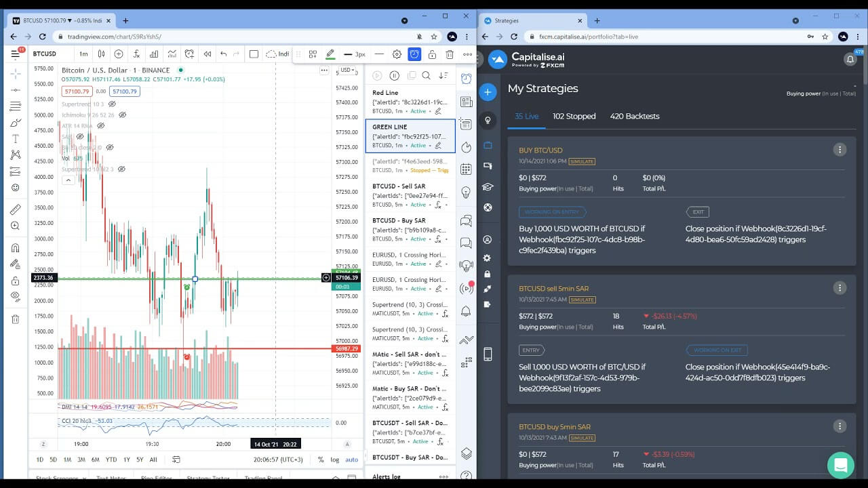Toggle magnet mode on left toolbar
The image size is (868, 488).
[x=15, y=248]
